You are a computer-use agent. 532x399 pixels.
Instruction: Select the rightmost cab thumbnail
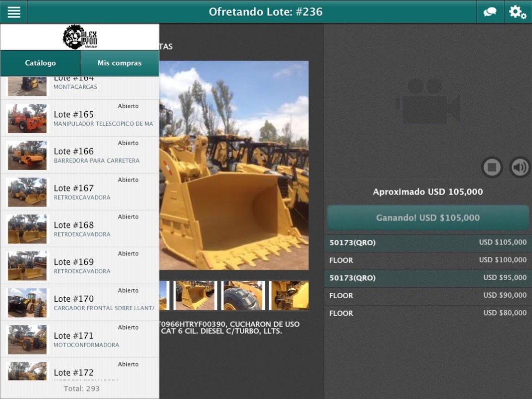289,296
